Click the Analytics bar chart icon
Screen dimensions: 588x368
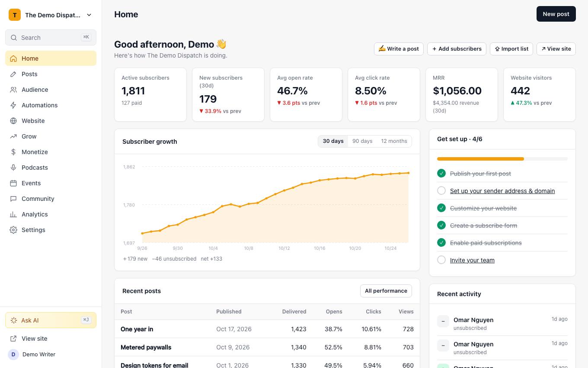point(13,214)
